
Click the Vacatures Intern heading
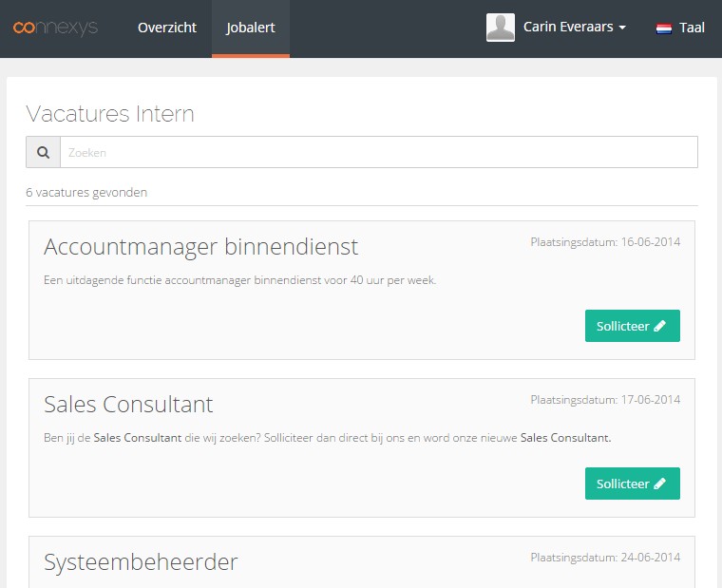pyautogui.click(x=110, y=114)
